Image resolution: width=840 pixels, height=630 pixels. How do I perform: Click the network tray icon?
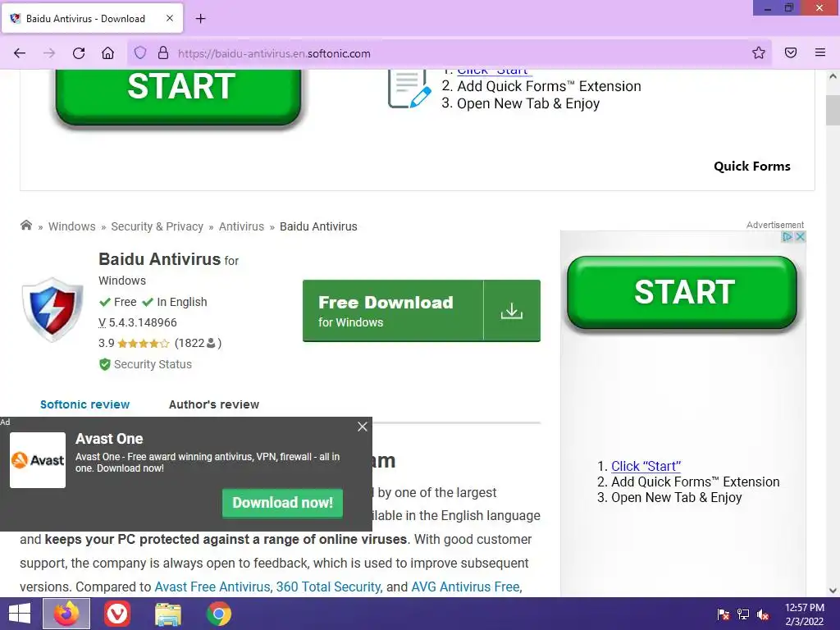(743, 614)
